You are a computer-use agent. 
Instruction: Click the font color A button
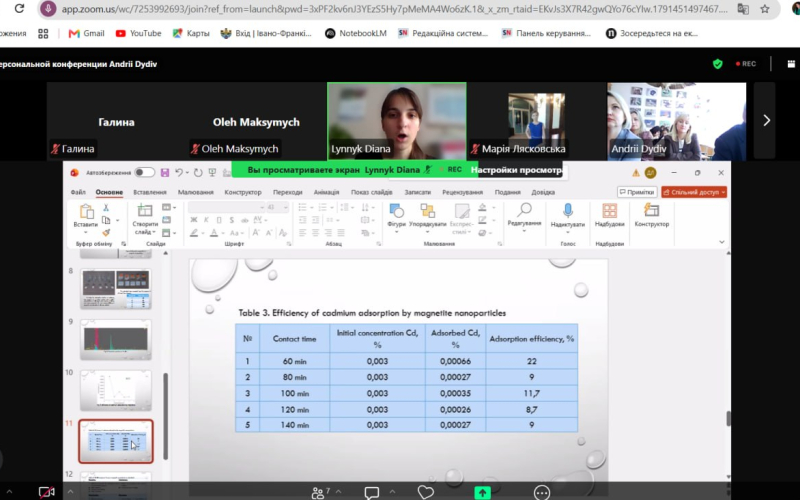click(214, 233)
